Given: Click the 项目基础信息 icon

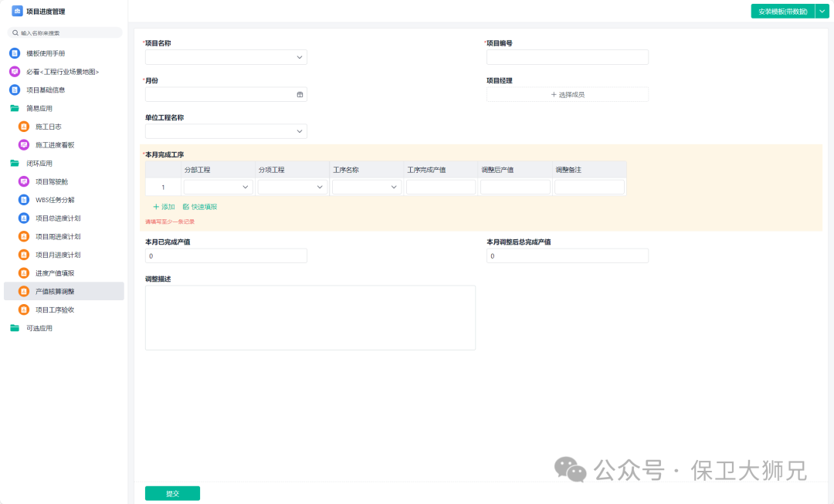Looking at the screenshot, I should point(15,90).
